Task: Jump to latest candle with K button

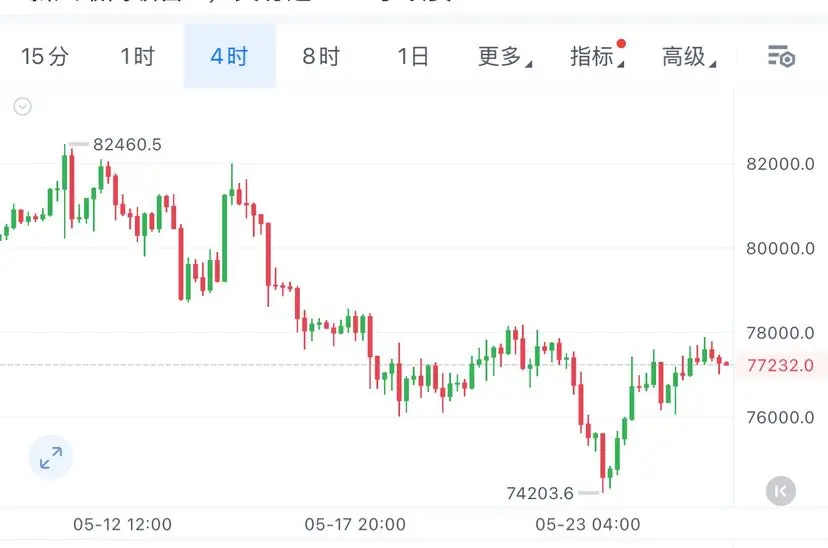Action: [x=780, y=491]
